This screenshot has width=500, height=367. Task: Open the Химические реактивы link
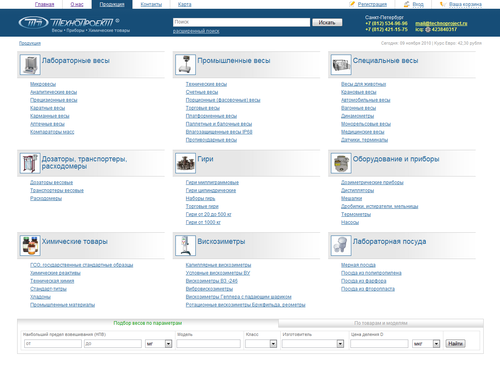[x=55, y=273]
